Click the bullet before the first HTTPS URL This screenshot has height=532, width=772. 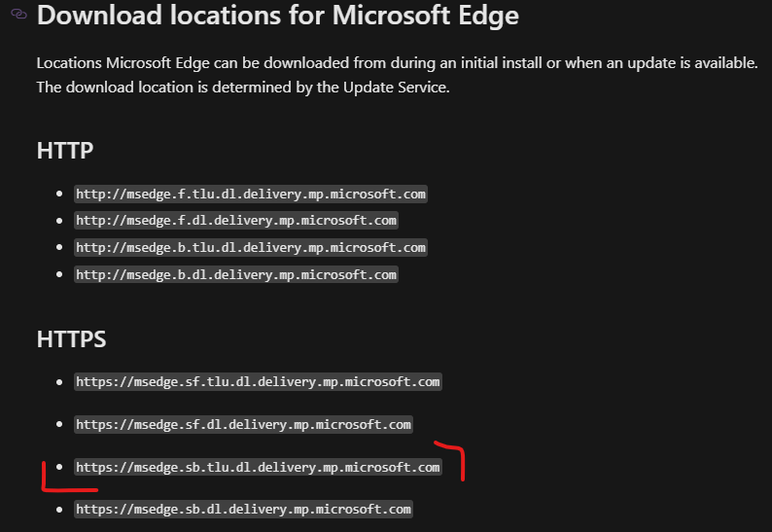tap(59, 381)
